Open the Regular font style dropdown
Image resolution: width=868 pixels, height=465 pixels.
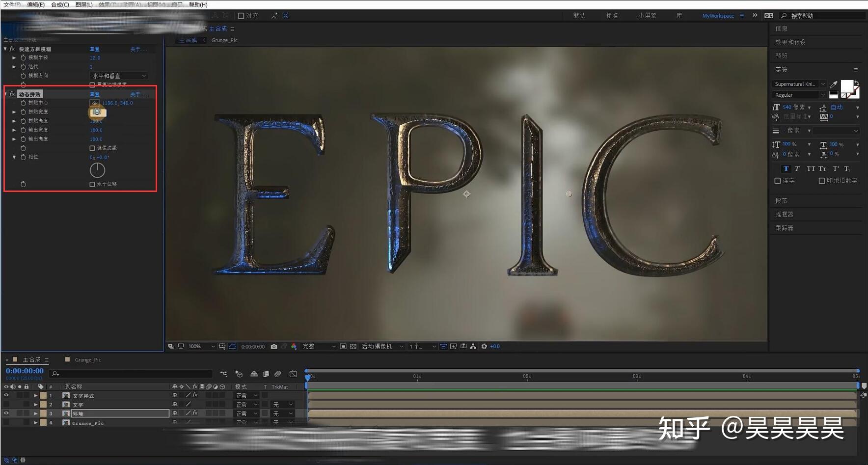coord(799,95)
